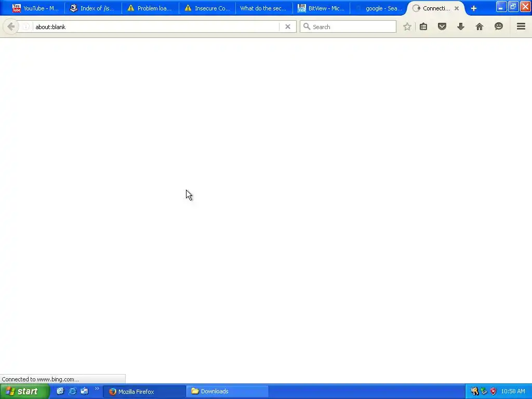
Task: Open Downloads arrow in toolbar
Action: coord(461,26)
